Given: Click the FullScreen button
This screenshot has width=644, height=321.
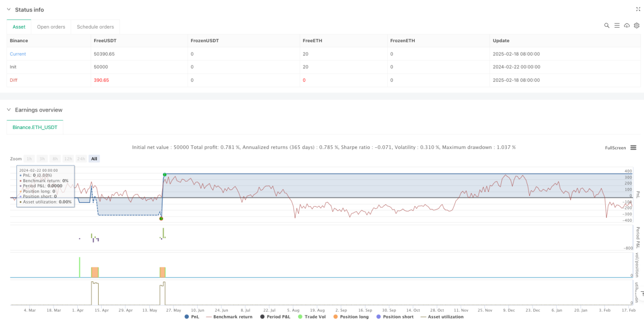Looking at the screenshot, I should click(x=616, y=148).
